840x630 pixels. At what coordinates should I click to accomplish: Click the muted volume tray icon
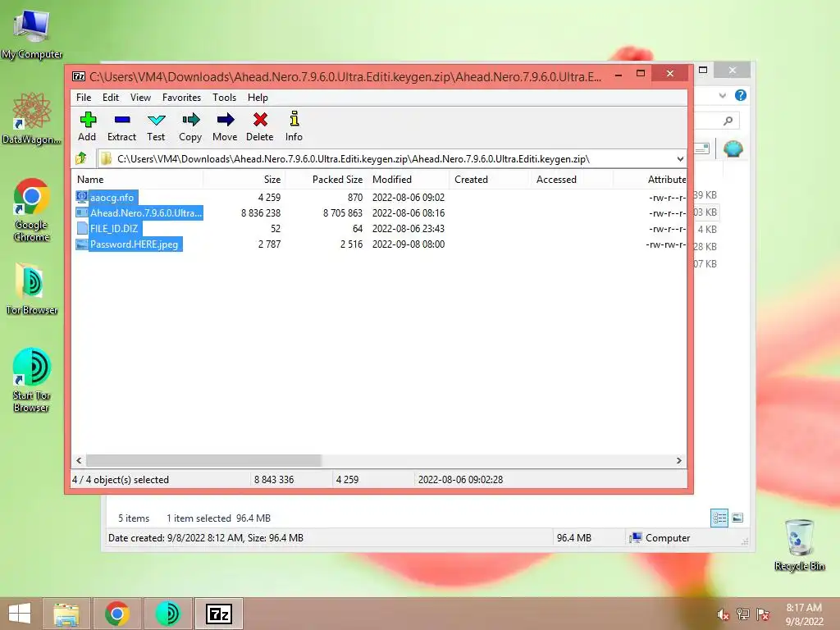pos(723,614)
